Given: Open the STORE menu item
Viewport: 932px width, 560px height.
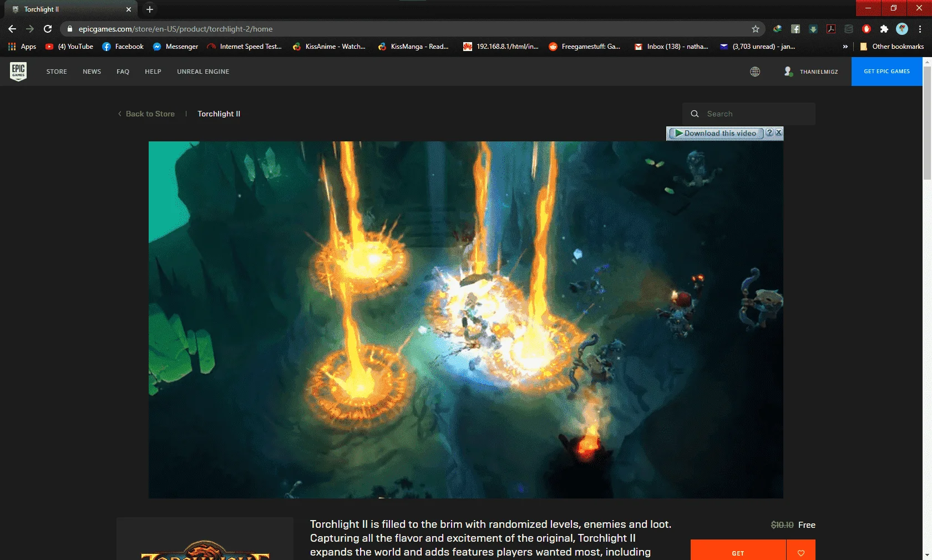Looking at the screenshot, I should [x=57, y=72].
